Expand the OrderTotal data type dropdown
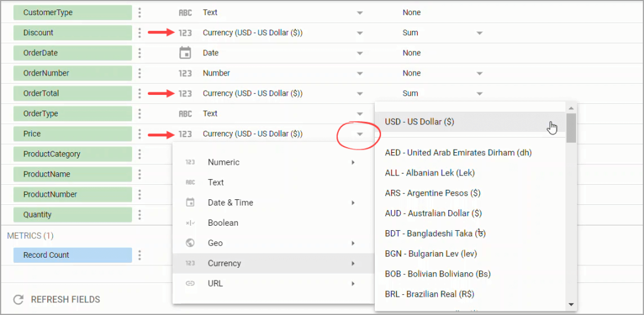 click(360, 94)
